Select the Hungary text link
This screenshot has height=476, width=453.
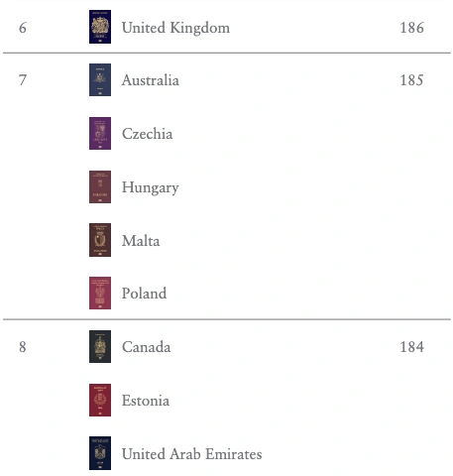(x=151, y=187)
